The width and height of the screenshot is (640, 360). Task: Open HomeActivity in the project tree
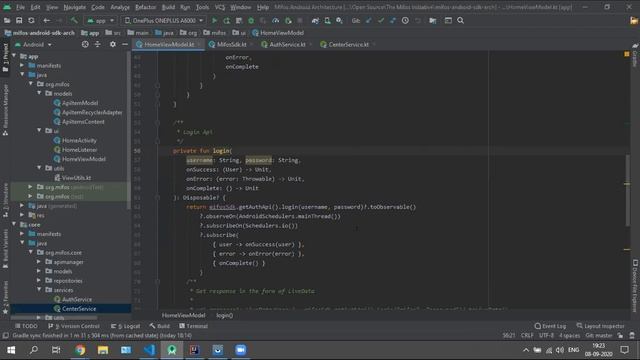click(x=79, y=140)
